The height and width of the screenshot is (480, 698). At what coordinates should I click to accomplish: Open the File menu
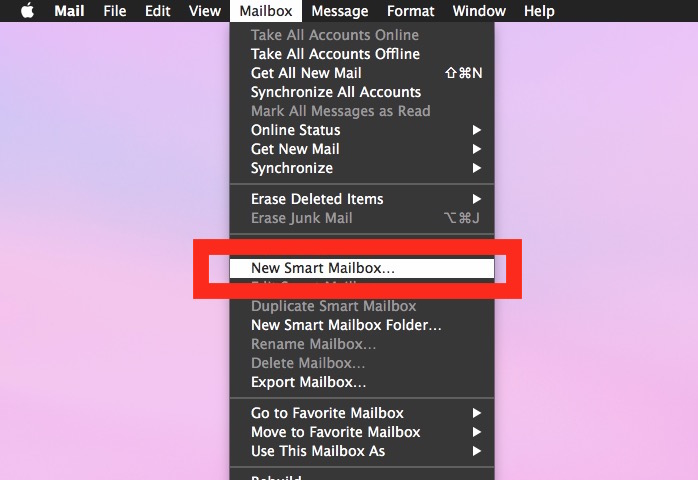114,11
